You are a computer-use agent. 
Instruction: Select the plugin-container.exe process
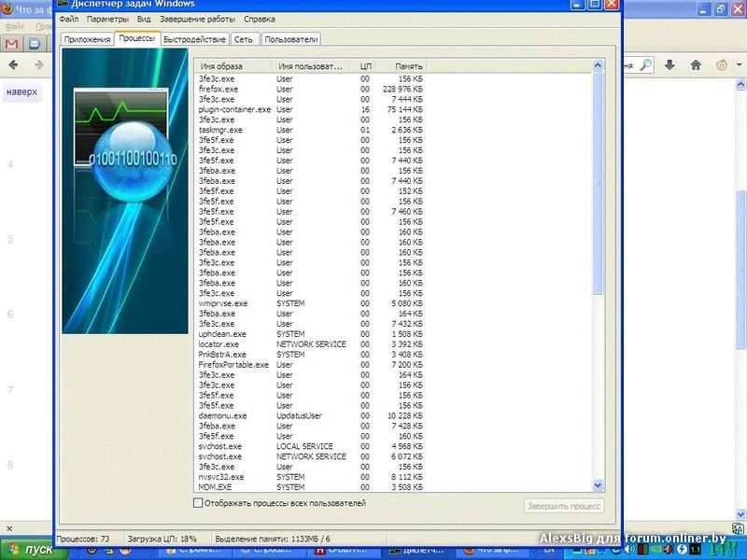coord(311,109)
